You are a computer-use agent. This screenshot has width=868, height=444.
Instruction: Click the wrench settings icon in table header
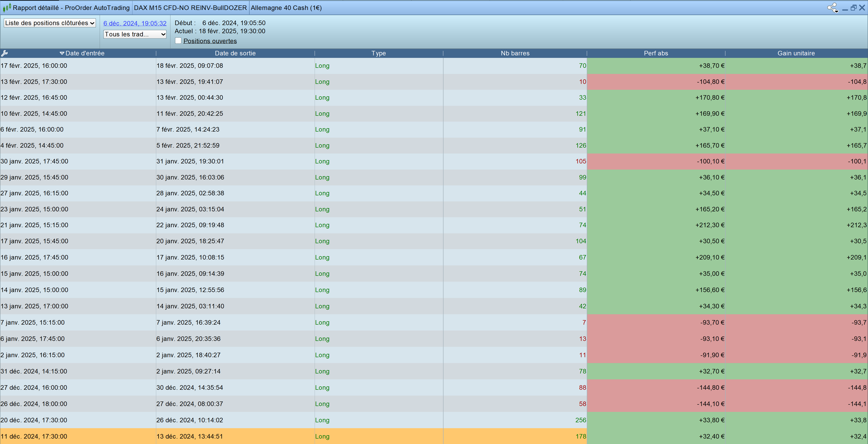tap(4, 53)
